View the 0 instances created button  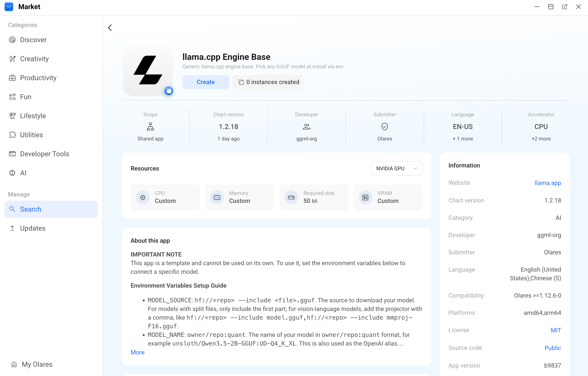pos(268,82)
